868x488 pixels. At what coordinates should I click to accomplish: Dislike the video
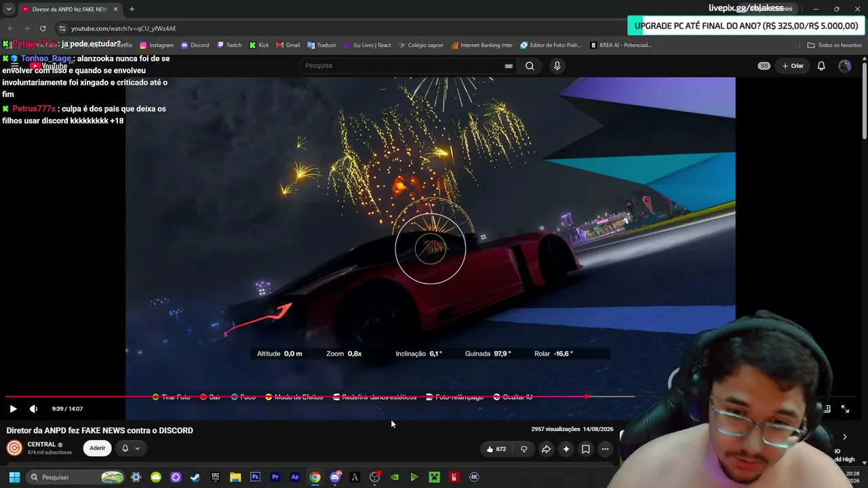(524, 449)
